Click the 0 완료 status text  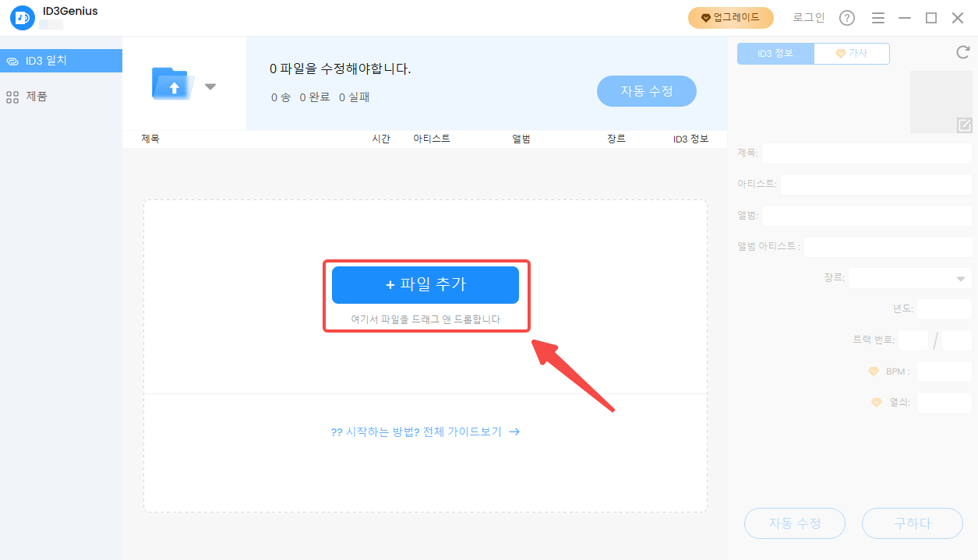(x=315, y=97)
